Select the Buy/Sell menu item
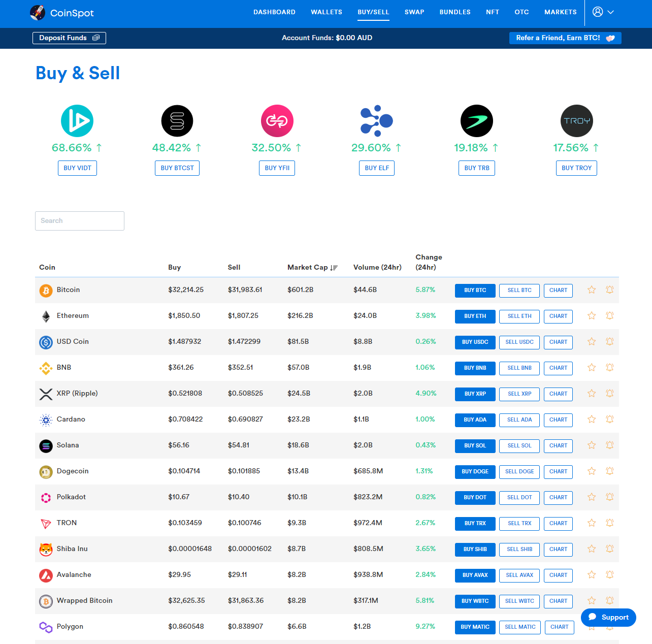 [x=373, y=12]
